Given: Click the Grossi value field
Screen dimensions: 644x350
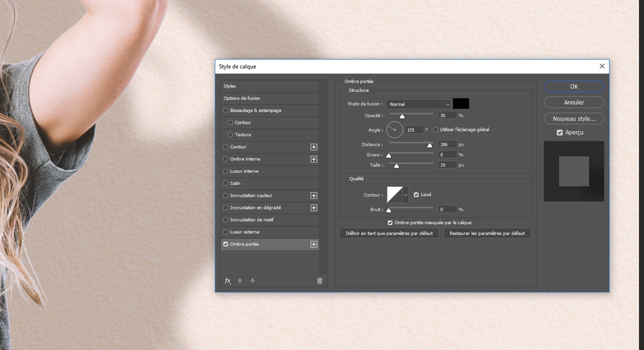Looking at the screenshot, I should click(448, 155).
